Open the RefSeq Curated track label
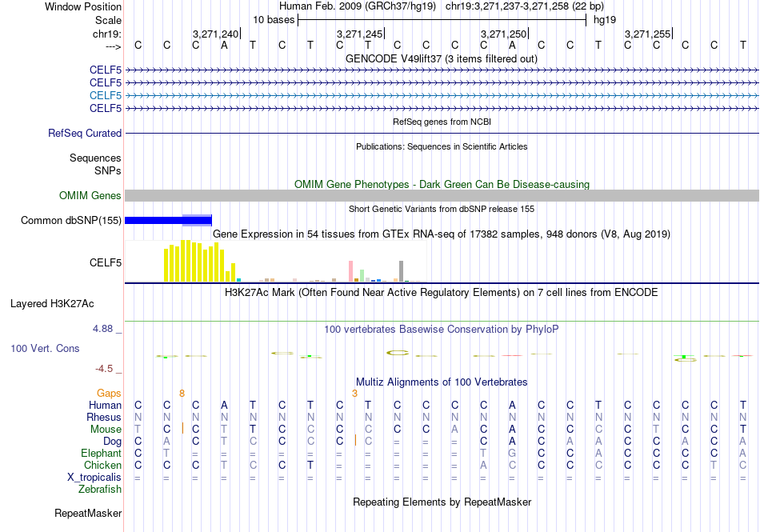The height and width of the screenshot is (532, 760). [x=85, y=133]
